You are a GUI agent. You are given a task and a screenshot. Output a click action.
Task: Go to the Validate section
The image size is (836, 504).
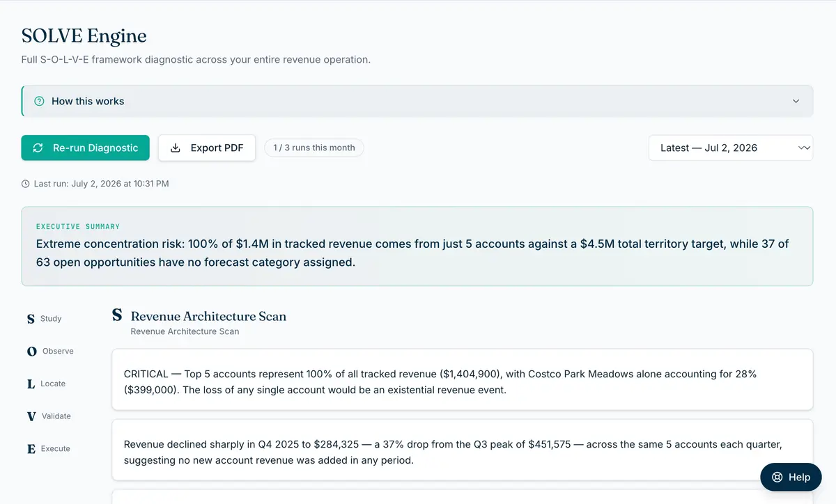[x=49, y=416]
